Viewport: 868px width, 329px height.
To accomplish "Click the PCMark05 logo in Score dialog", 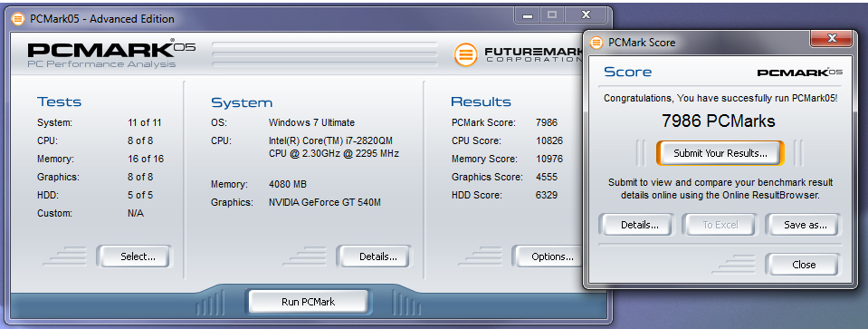I will pyautogui.click(x=799, y=72).
